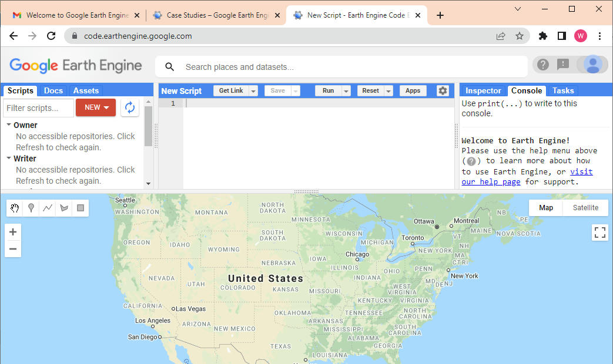Screen dimensions: 613x364
Task: Select the draw rectangle tool
Action: click(x=81, y=208)
